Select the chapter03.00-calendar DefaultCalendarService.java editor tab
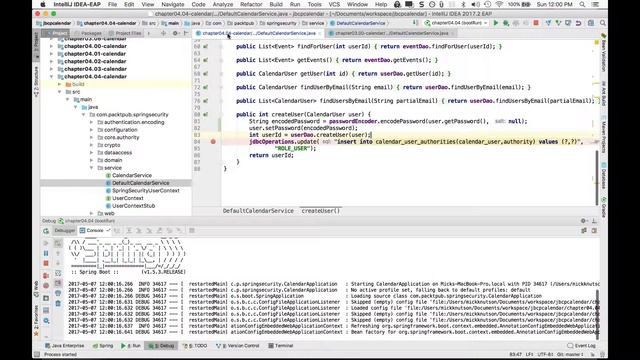The image size is (640, 360). 391,33
